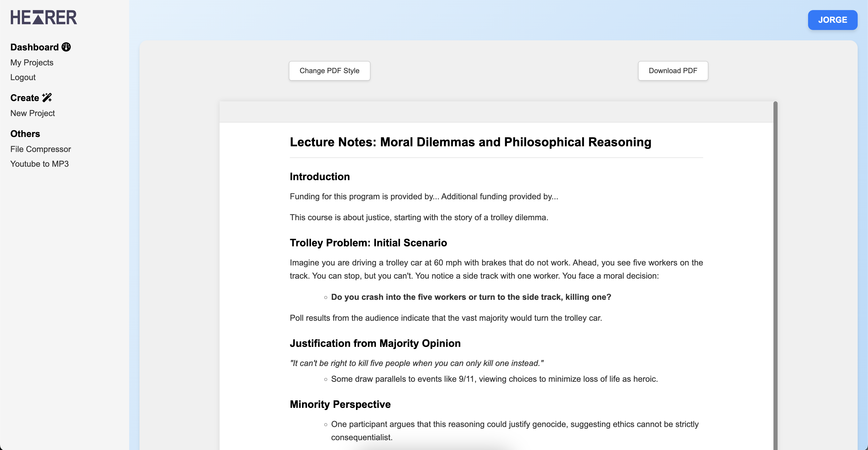Click the Others section heading
Screen dimensions: 868x450
tap(25, 134)
